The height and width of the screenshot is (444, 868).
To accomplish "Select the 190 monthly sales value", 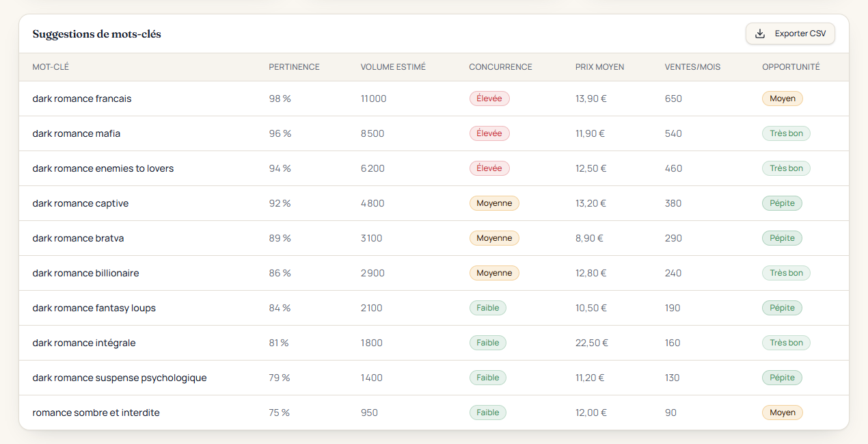I will point(673,308).
